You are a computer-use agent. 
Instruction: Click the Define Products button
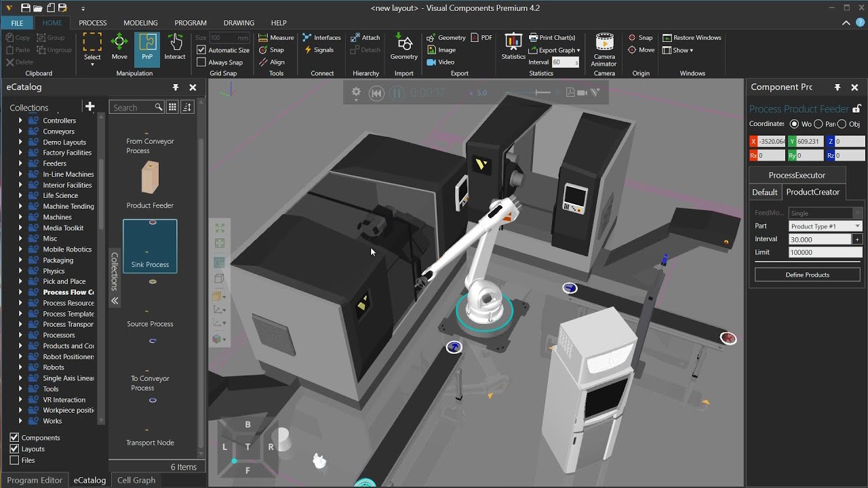tap(808, 274)
